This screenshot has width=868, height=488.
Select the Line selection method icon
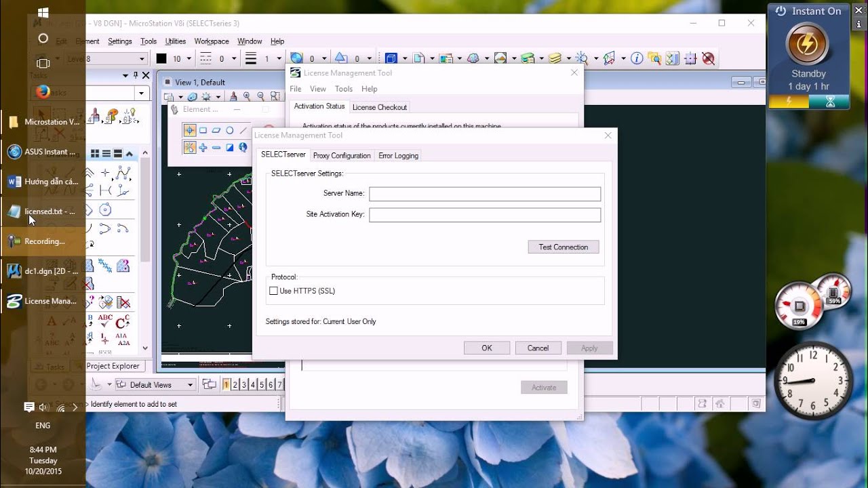(x=243, y=130)
